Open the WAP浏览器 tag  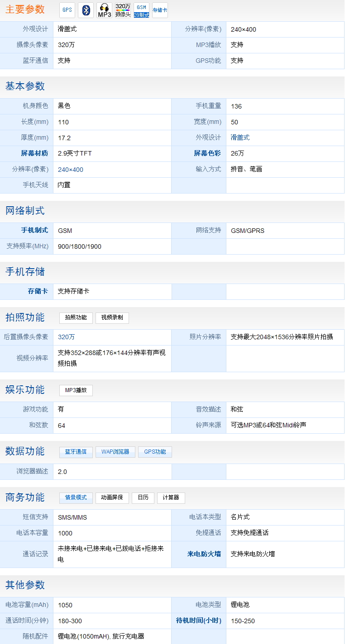(x=115, y=452)
